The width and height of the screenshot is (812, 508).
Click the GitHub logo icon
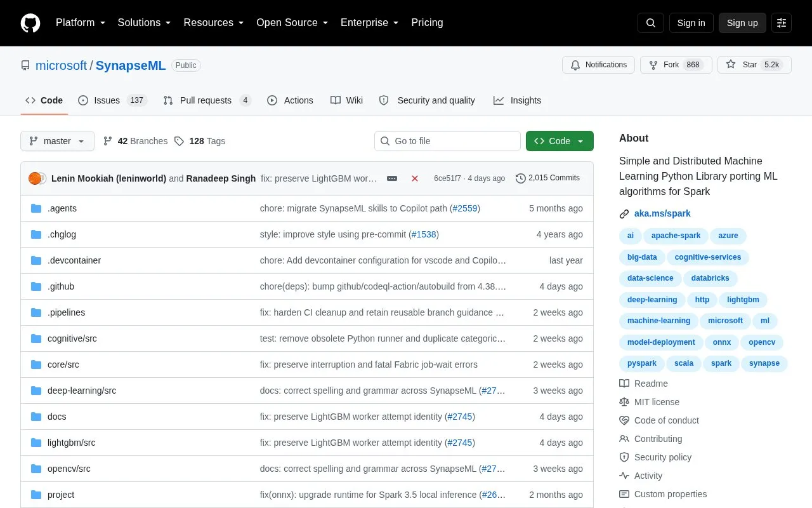(x=30, y=23)
